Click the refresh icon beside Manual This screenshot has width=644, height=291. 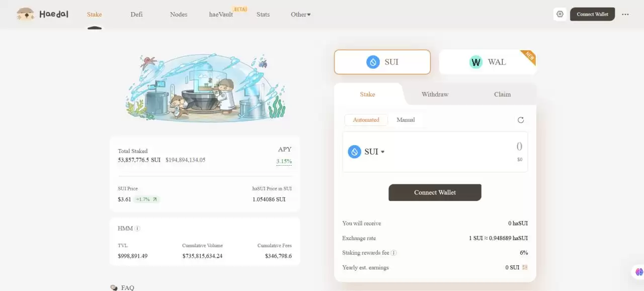(521, 120)
